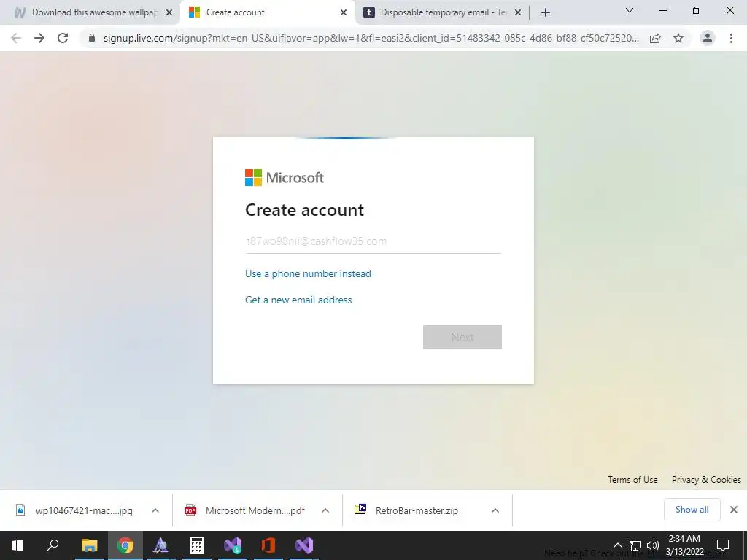Select Get a new email address

pyautogui.click(x=298, y=300)
